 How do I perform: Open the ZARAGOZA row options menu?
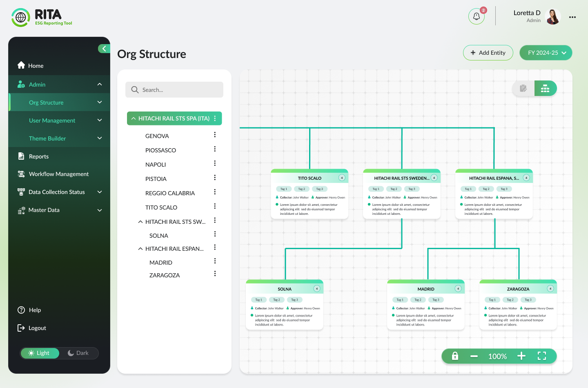pyautogui.click(x=215, y=274)
